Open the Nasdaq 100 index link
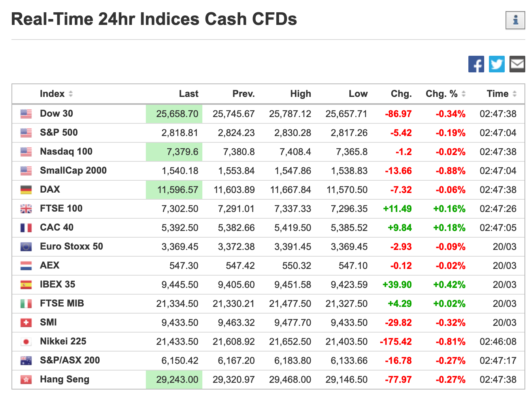Screen dimensions: 532x401 [x=66, y=151]
